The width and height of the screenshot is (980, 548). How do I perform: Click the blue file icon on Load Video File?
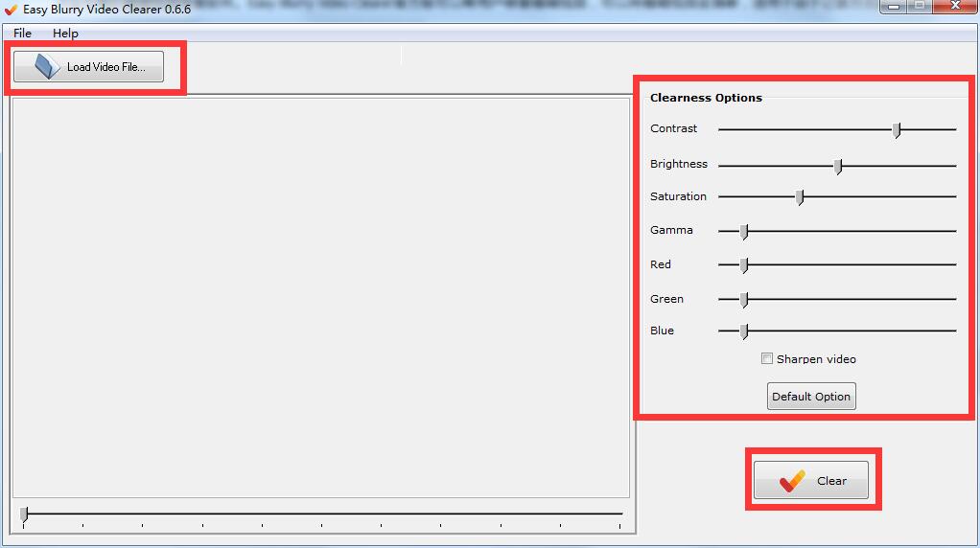46,66
